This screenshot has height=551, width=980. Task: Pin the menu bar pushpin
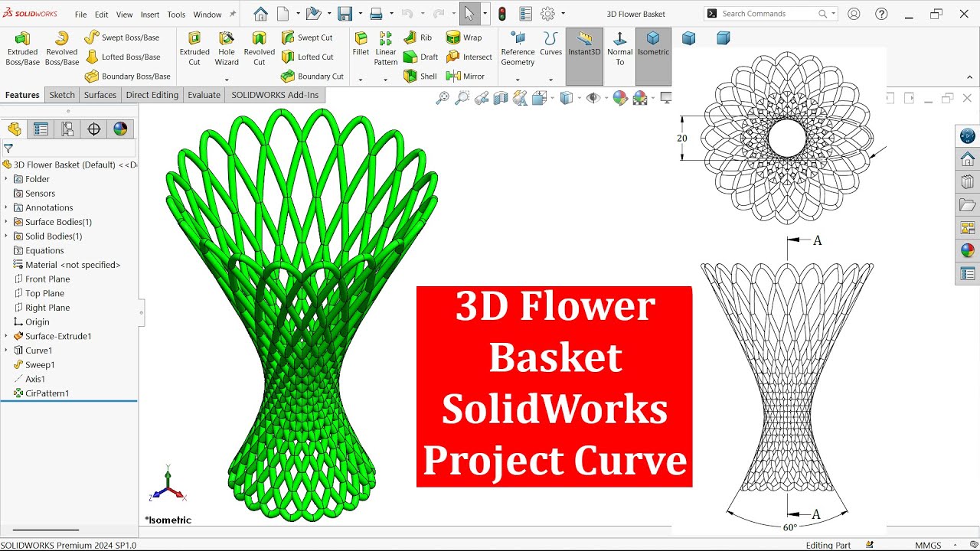tap(233, 15)
